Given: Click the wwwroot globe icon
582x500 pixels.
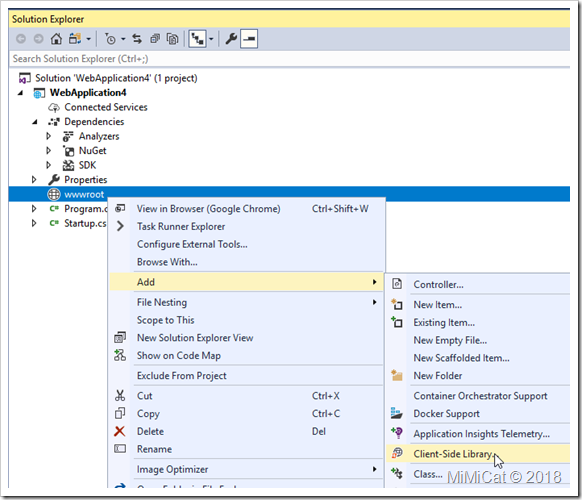Looking at the screenshot, I should point(54,194).
